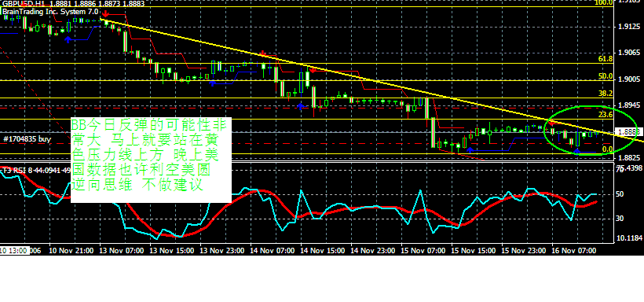Viewport: 644px width, 302px height.
Task: Click the RSI scale value 75.4398
Action: (629, 168)
